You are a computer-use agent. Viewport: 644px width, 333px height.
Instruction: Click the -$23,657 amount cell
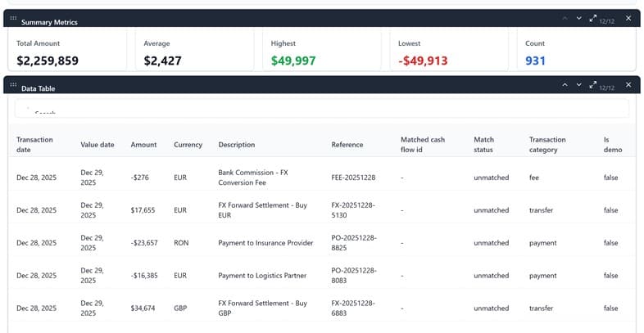click(x=144, y=243)
